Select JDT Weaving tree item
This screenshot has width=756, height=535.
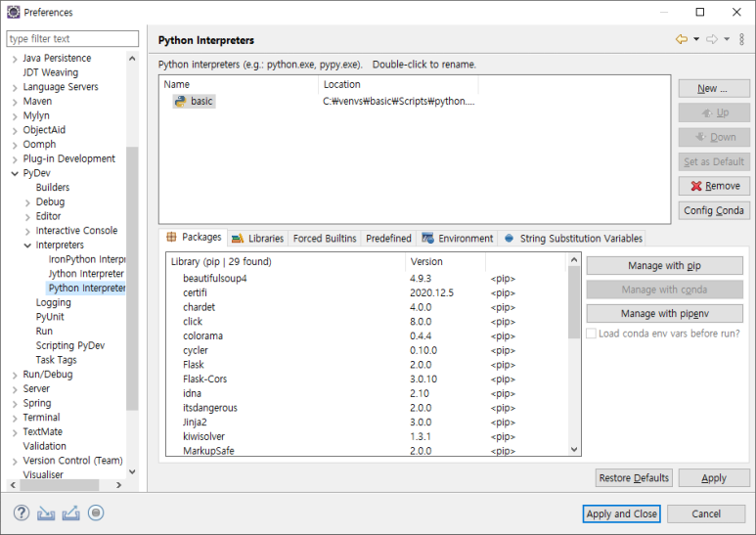tap(50, 72)
